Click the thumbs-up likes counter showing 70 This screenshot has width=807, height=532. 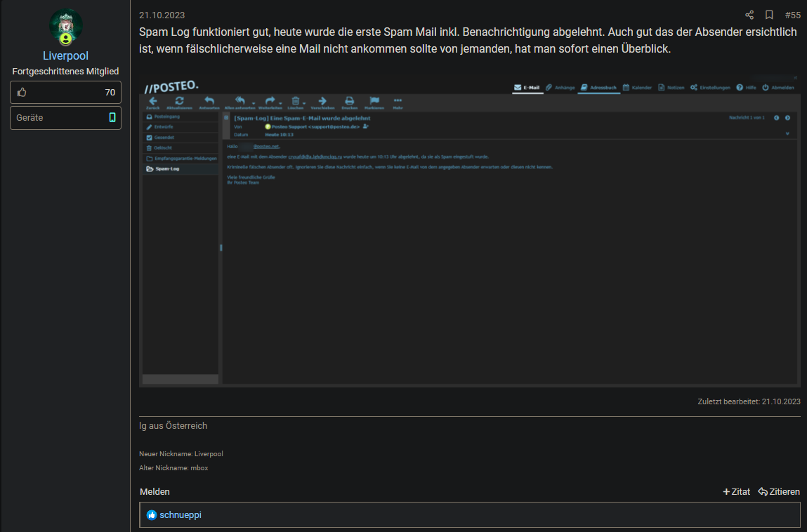[x=65, y=92]
